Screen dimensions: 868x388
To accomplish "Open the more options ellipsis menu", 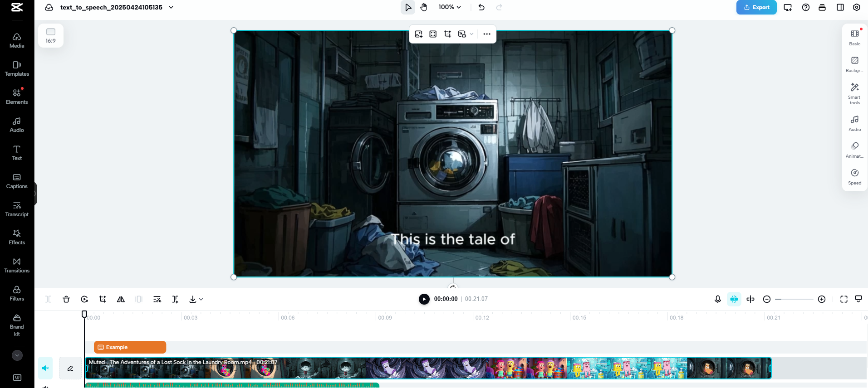I will 487,34.
